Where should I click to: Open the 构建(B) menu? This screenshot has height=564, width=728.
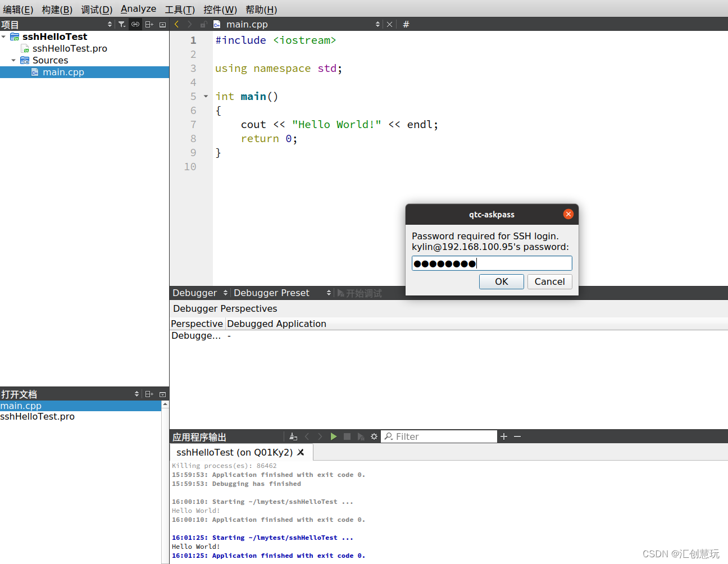(57, 10)
